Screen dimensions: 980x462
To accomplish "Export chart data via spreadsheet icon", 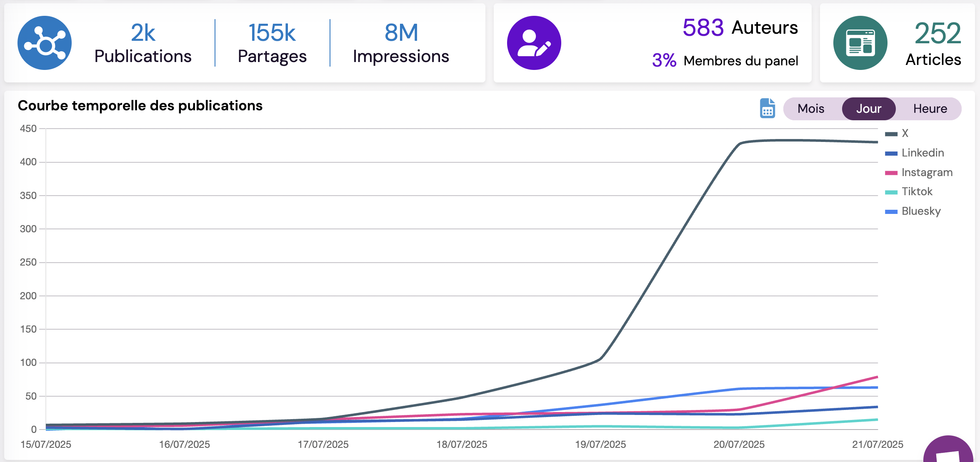I will pos(767,108).
